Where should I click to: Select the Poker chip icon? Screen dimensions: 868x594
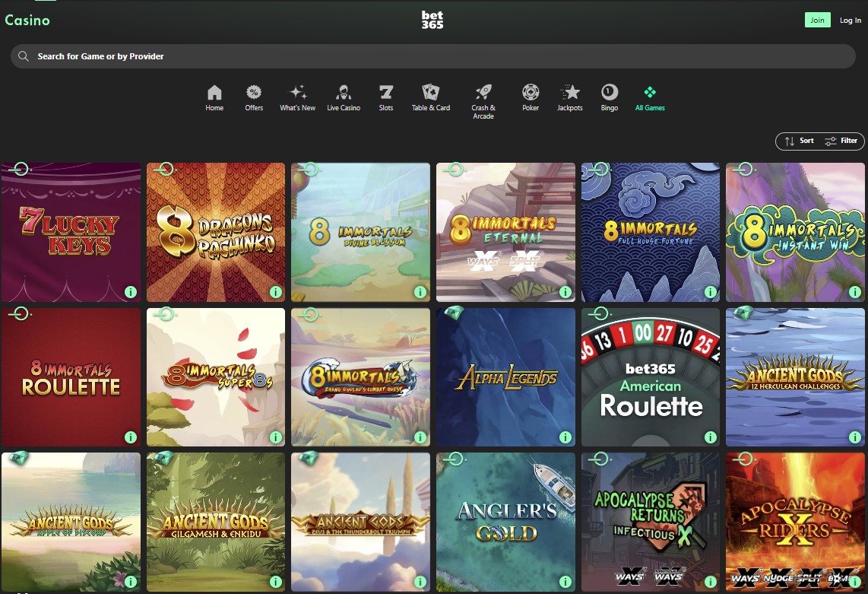[530, 93]
